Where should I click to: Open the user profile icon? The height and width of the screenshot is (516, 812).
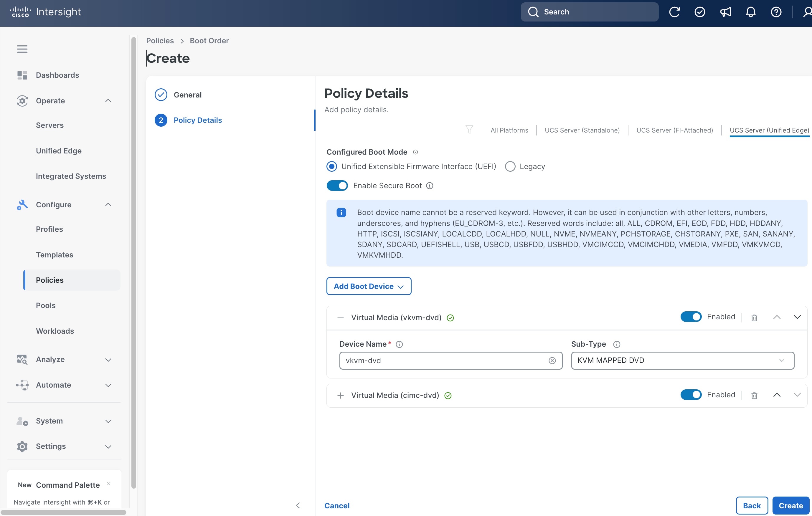[x=807, y=12]
